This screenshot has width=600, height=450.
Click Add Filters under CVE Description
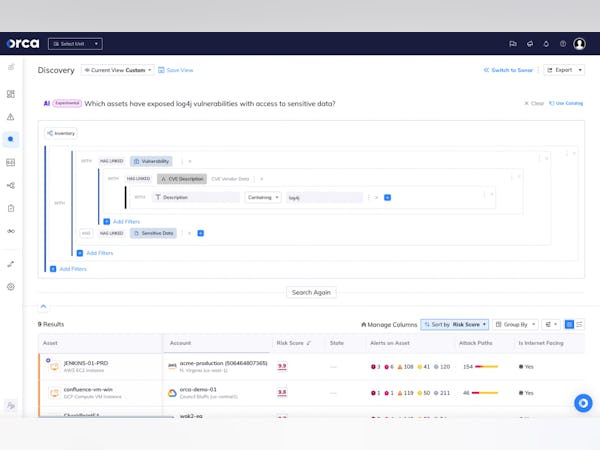122,222
